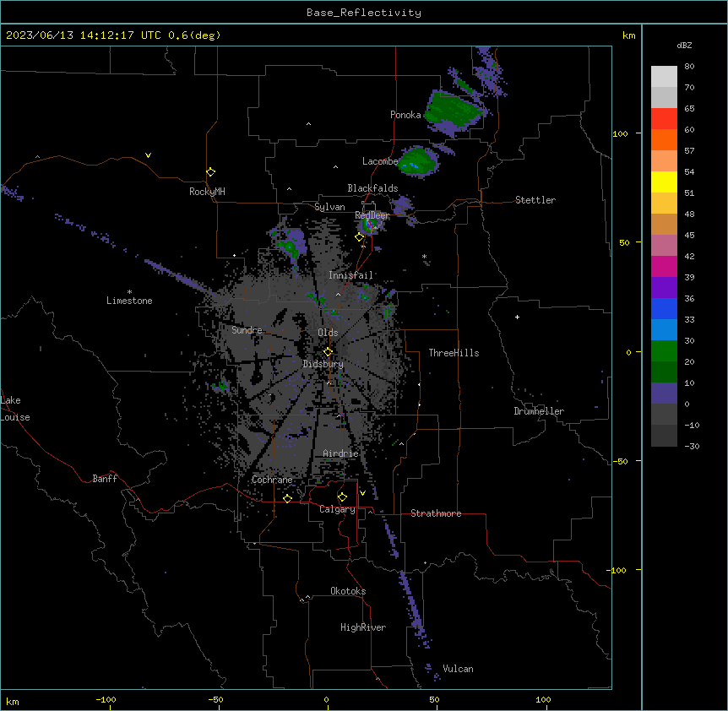Screen dimensions: 728x711
Task: Click the HighRiver label
Action: click(363, 627)
